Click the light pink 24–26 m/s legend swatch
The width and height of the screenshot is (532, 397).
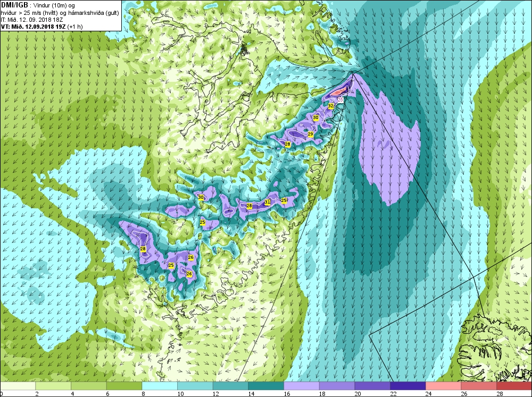click(444, 386)
